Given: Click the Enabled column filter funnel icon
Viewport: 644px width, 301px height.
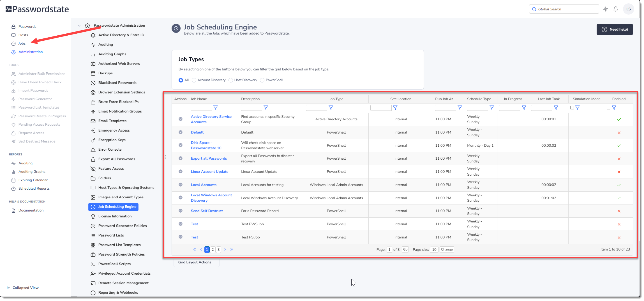Looking at the screenshot, I should tap(614, 108).
